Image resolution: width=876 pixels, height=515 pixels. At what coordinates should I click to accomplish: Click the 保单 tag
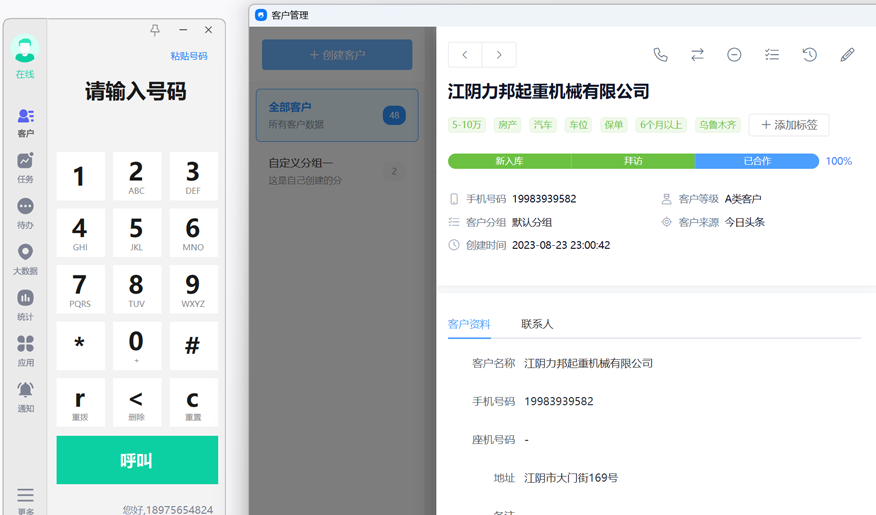(613, 125)
